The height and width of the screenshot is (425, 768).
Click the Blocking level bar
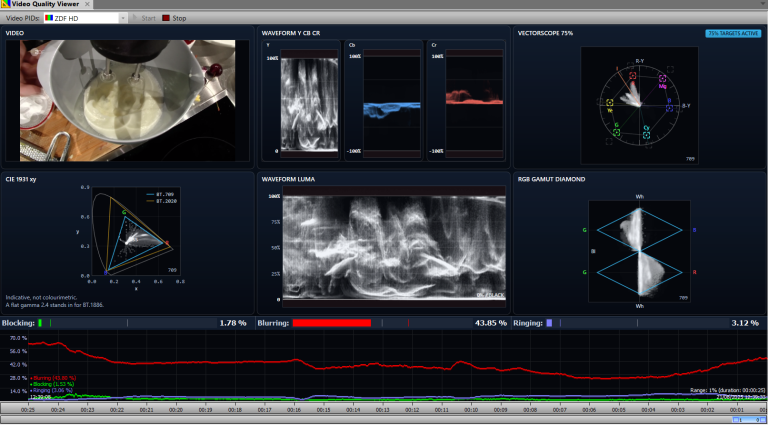click(x=40, y=323)
